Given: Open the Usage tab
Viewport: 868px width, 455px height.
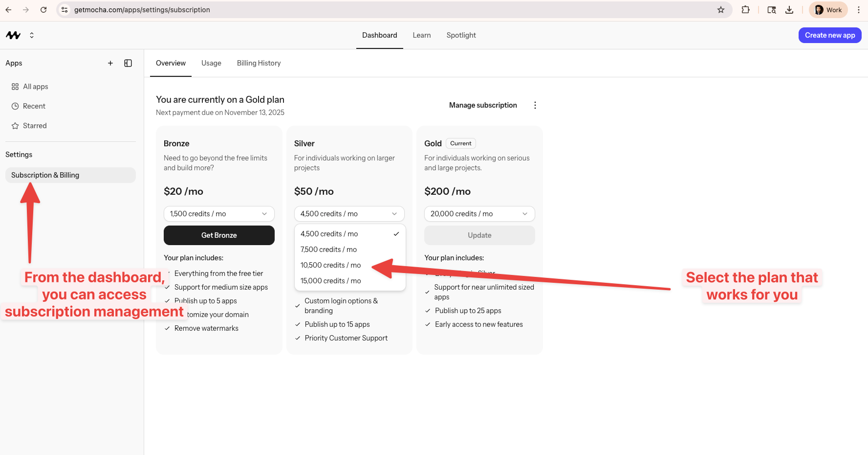Looking at the screenshot, I should point(211,63).
